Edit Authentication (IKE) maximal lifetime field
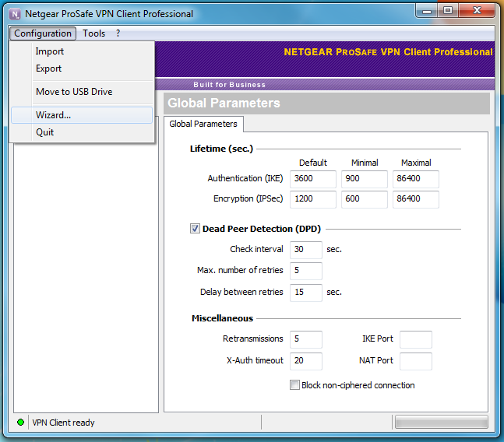This screenshot has width=504, height=442. [x=416, y=179]
